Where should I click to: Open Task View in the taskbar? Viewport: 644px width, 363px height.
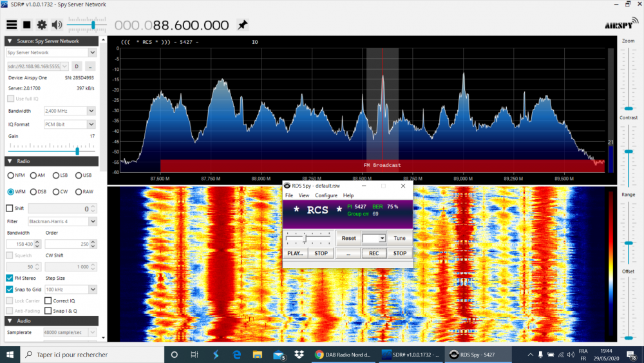[194, 355]
